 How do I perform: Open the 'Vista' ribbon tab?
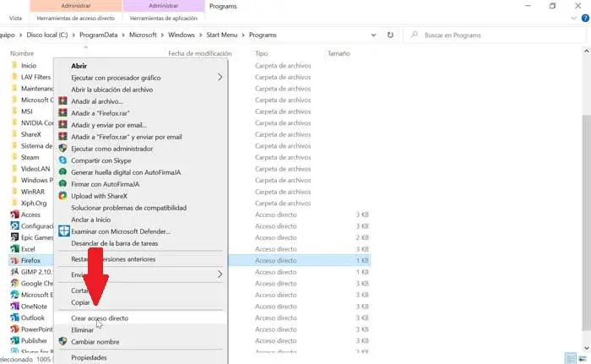pyautogui.click(x=15, y=18)
